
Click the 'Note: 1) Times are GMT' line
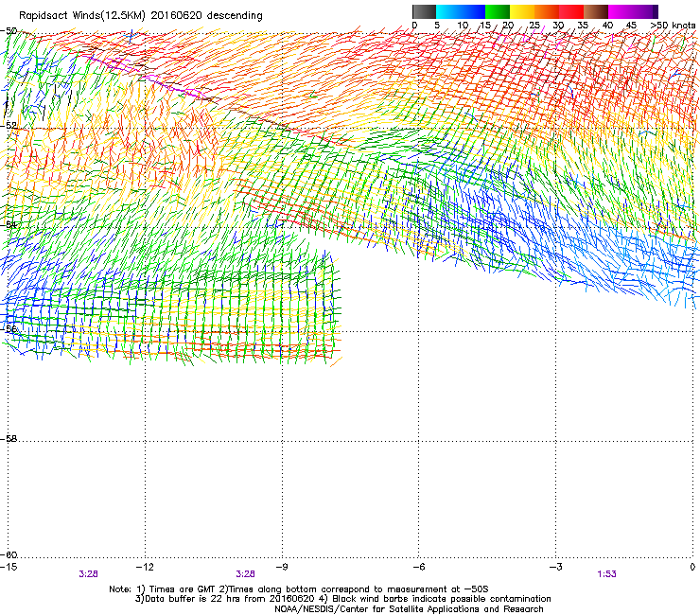[x=299, y=589]
